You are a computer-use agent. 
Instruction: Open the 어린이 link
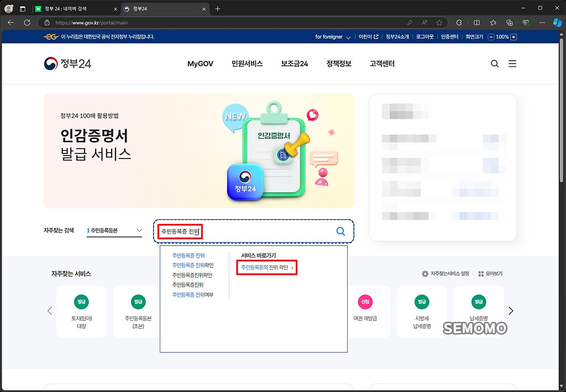368,37
